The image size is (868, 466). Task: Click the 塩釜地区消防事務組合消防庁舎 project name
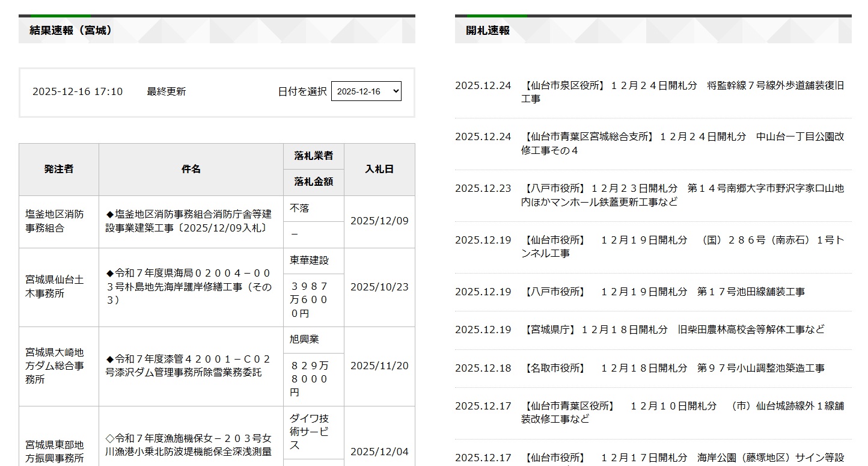(x=189, y=221)
